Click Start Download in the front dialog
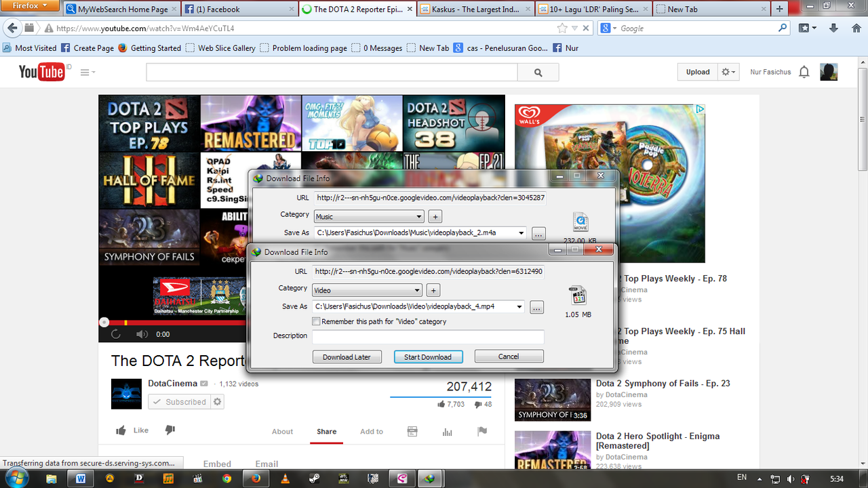 point(428,357)
